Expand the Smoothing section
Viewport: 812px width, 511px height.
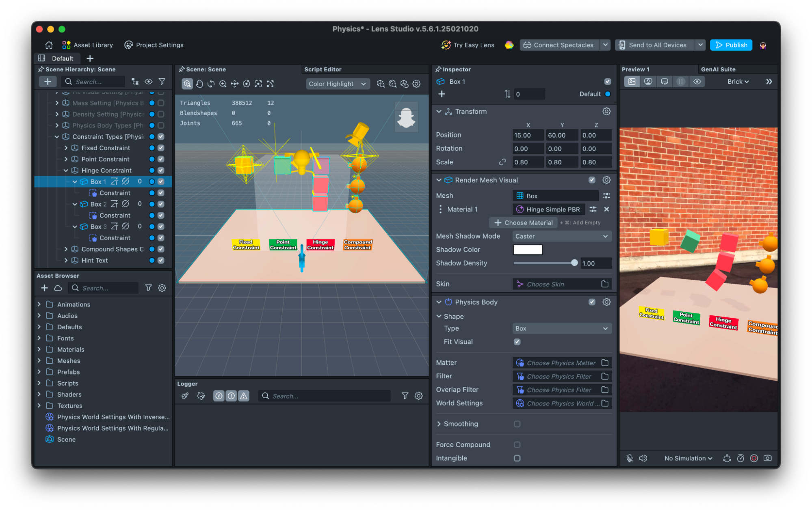point(439,424)
